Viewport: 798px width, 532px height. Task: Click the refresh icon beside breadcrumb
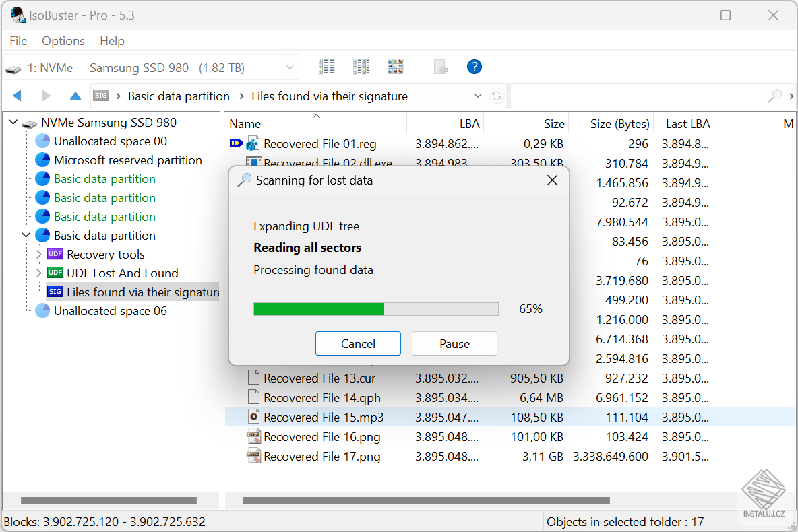coord(497,96)
